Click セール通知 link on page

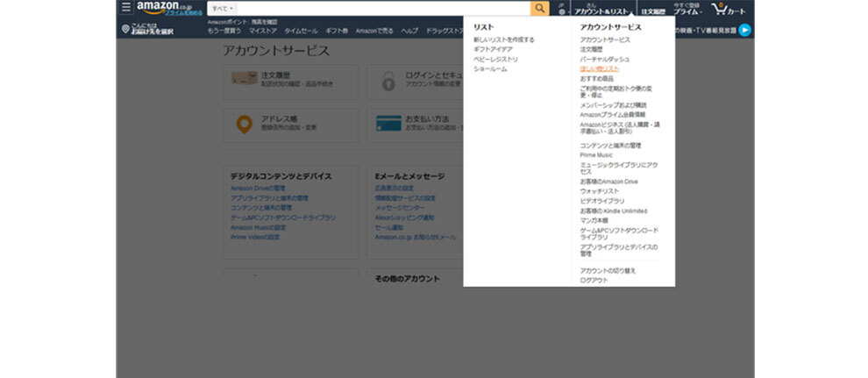tap(388, 227)
